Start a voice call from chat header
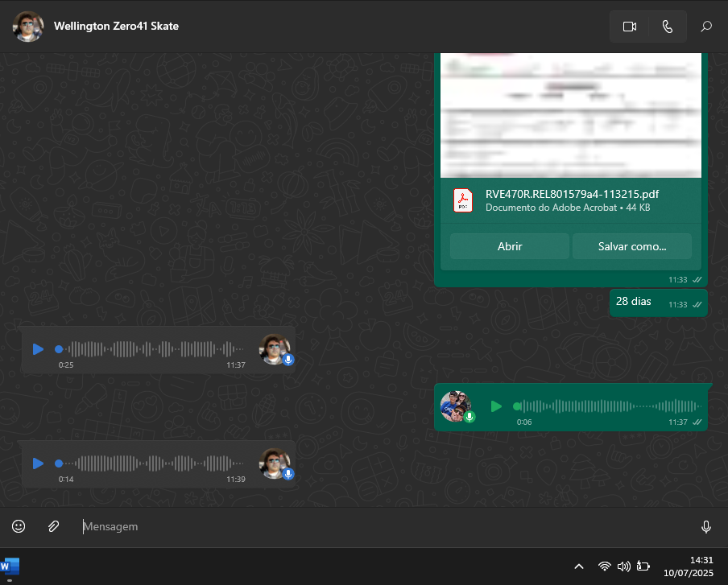Image resolution: width=728 pixels, height=585 pixels. [667, 27]
